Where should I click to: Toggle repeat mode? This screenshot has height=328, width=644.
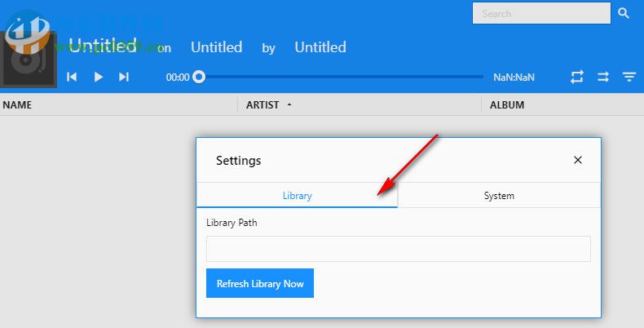577,77
